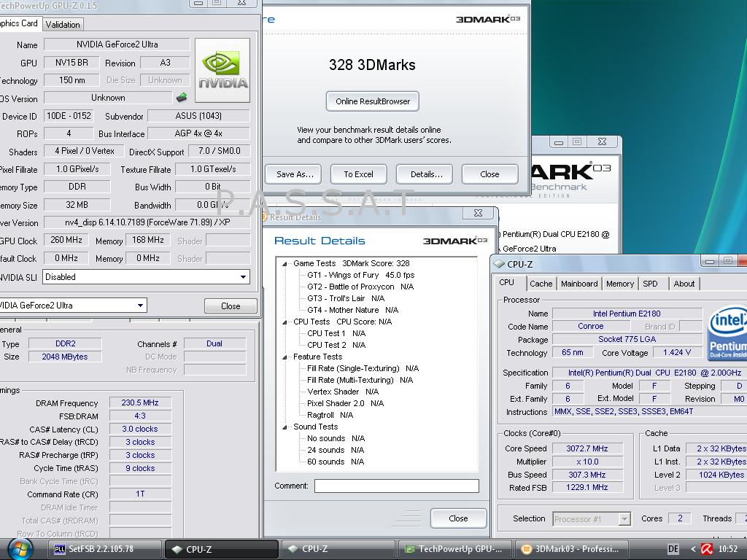Select the 60 sounds row
This screenshot has width=747, height=560.
point(336,462)
